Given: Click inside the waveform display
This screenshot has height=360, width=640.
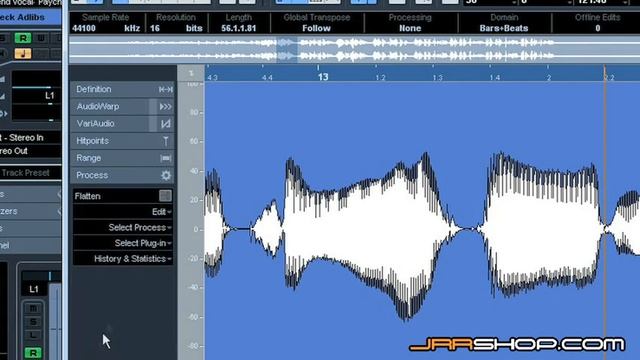Looking at the screenshot, I should coord(422,221).
